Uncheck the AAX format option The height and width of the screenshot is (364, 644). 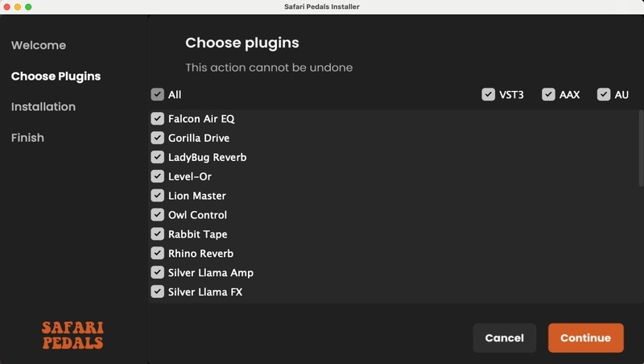pyautogui.click(x=549, y=95)
